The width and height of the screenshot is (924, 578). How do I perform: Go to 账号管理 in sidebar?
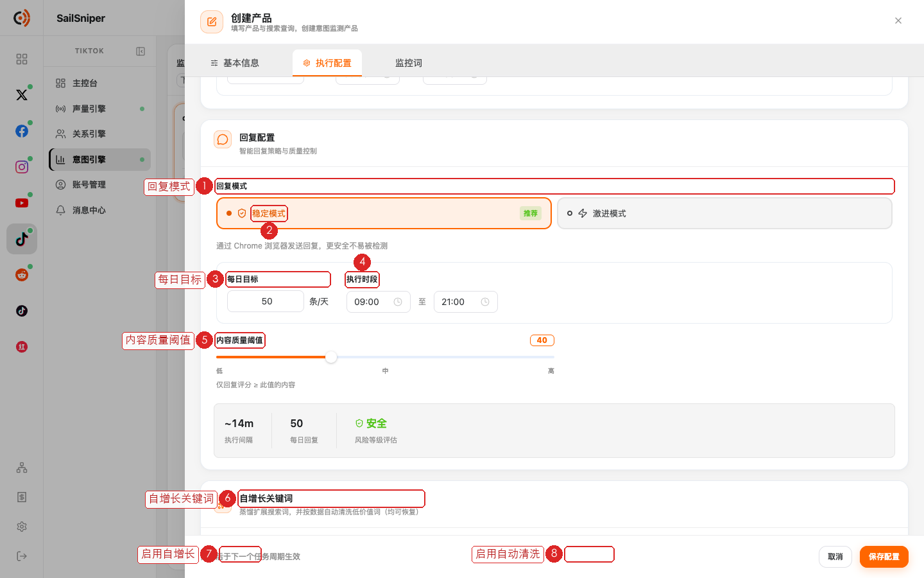pyautogui.click(x=100, y=184)
